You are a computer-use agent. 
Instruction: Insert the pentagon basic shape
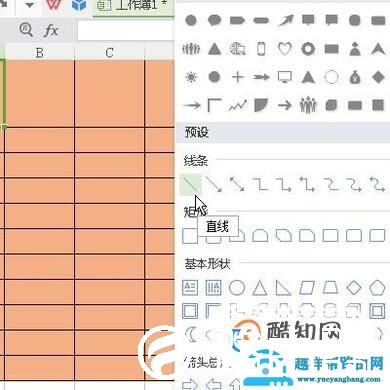click(x=377, y=287)
